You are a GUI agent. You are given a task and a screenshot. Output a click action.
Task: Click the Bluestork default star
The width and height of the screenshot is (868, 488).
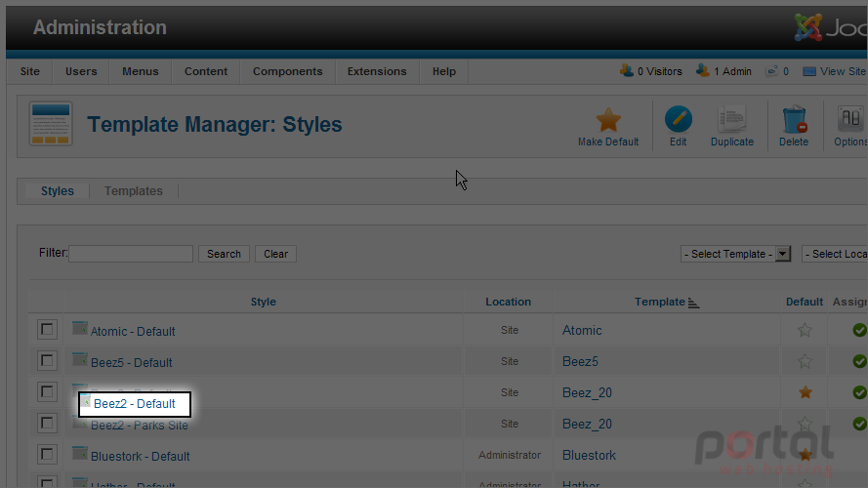pyautogui.click(x=805, y=455)
